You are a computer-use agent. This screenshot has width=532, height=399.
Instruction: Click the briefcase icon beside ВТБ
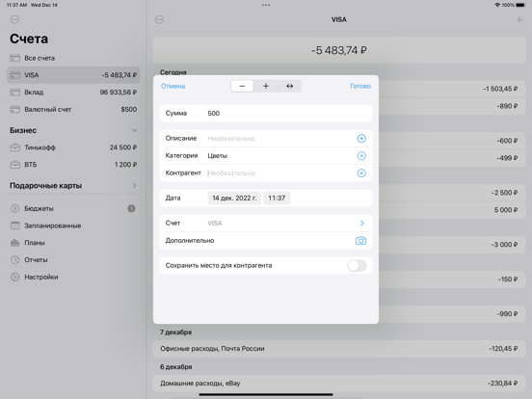click(x=14, y=165)
